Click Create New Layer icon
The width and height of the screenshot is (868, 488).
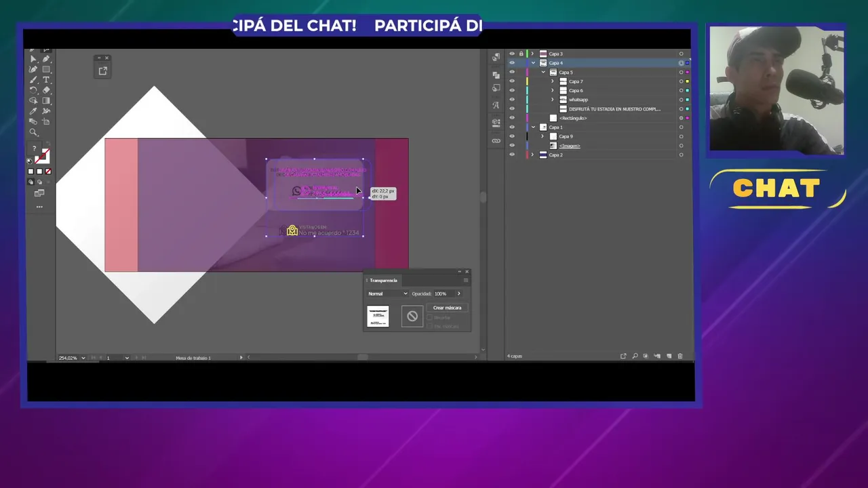point(669,356)
